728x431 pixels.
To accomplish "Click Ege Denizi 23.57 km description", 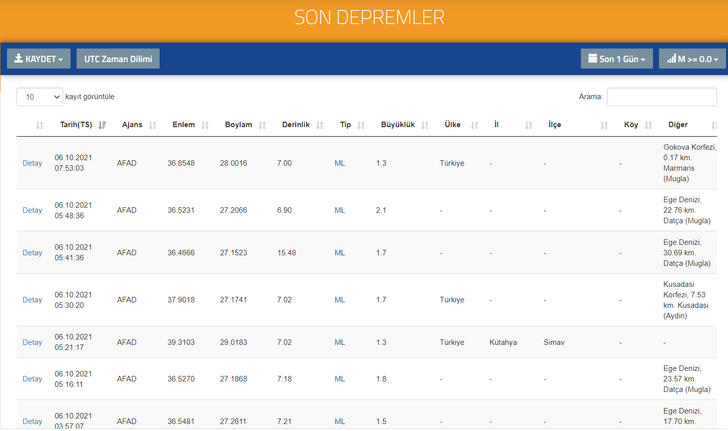I will tap(687, 379).
